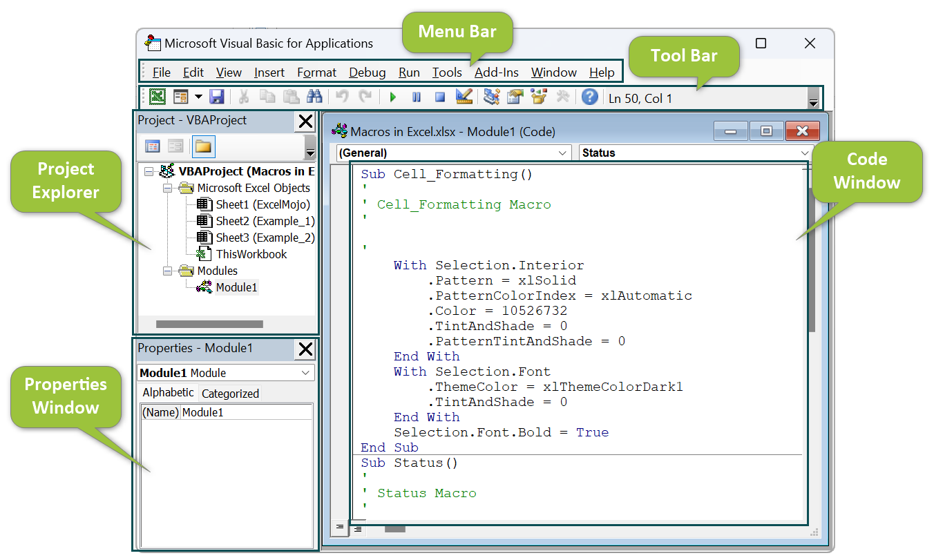Open the Format menu
The height and width of the screenshot is (560, 934).
pos(317,72)
